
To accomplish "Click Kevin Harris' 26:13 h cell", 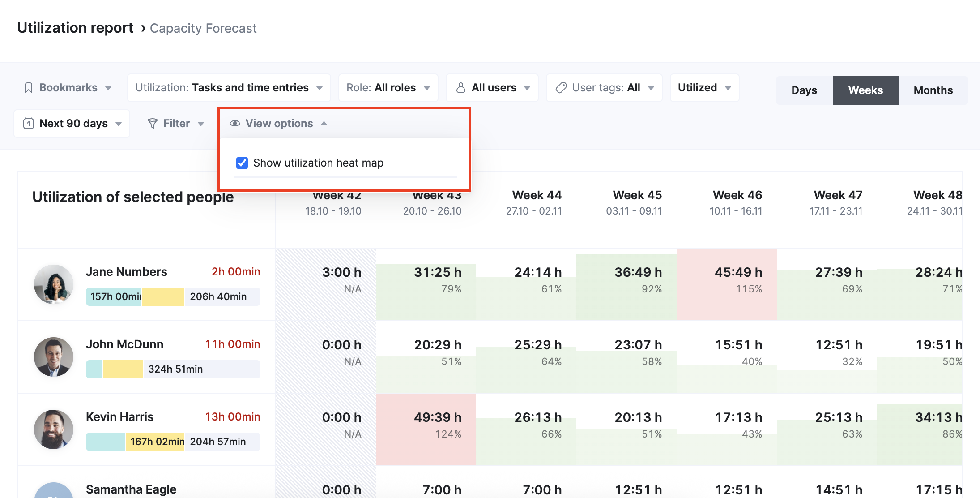I will (526, 429).
